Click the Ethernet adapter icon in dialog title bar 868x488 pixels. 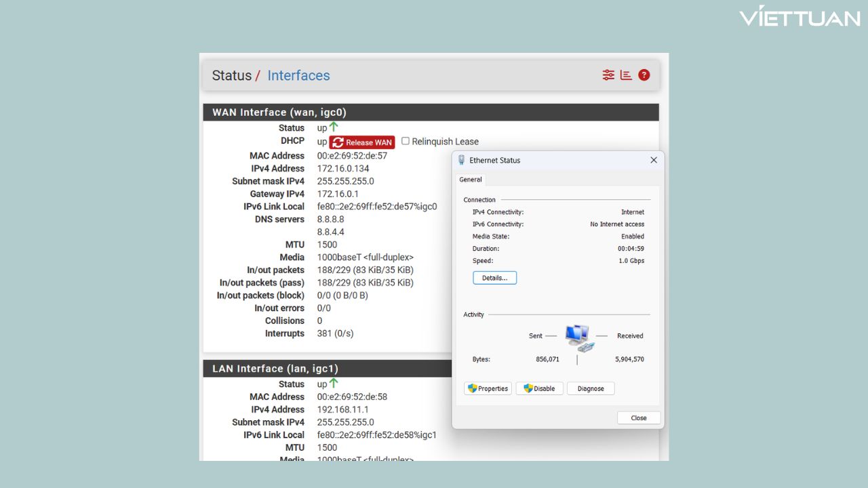[461, 160]
